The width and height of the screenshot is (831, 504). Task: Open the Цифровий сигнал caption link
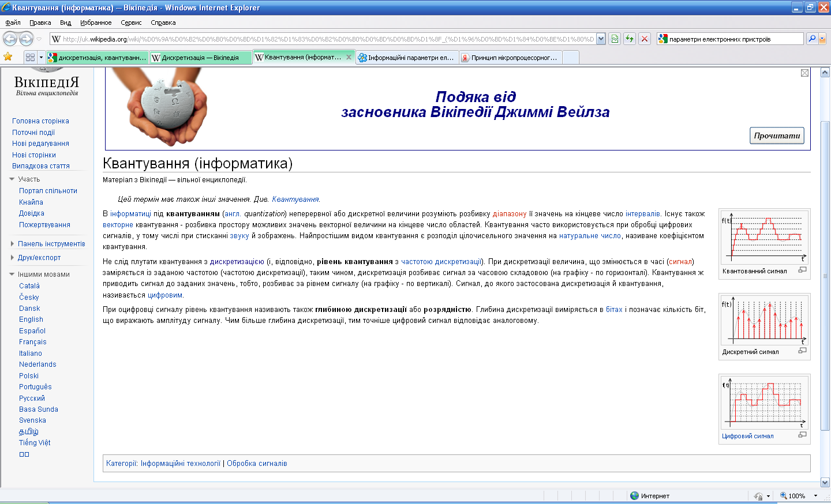point(747,436)
